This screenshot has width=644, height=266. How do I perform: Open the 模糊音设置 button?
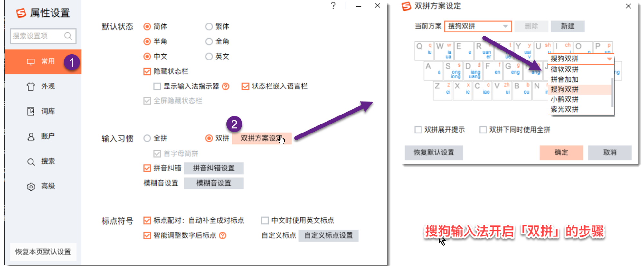coord(214,183)
